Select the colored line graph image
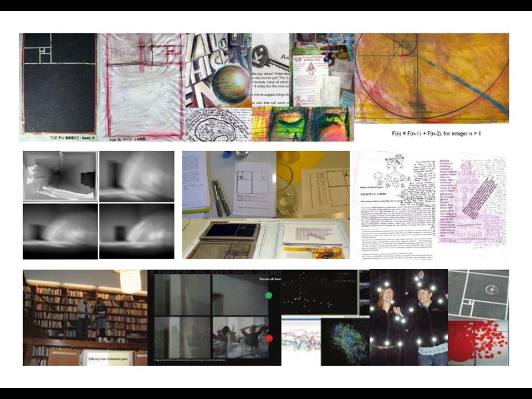 (301, 342)
